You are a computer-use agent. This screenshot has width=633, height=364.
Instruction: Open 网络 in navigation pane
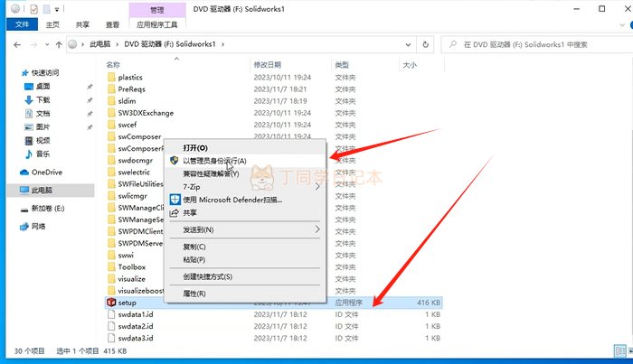point(38,227)
